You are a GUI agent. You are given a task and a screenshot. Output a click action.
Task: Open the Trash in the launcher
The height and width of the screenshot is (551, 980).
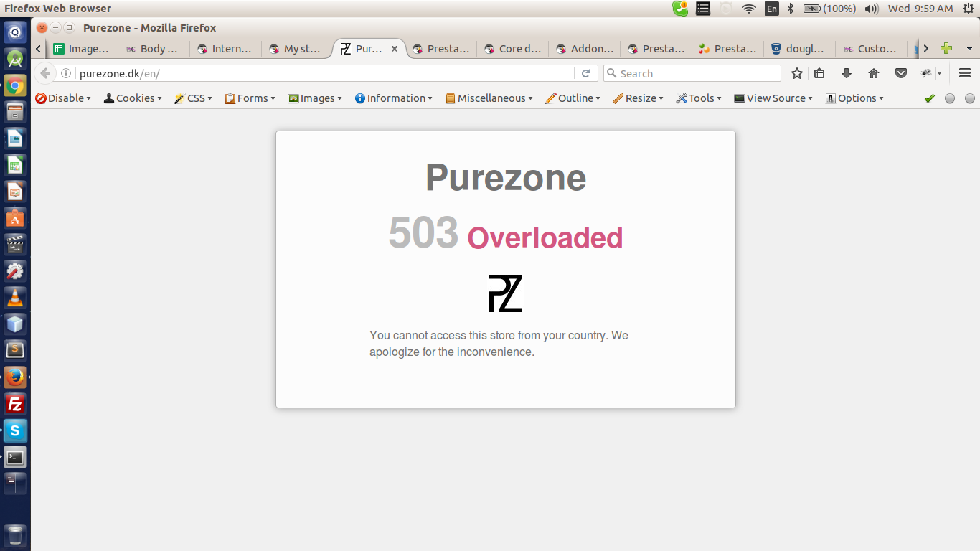(x=15, y=536)
